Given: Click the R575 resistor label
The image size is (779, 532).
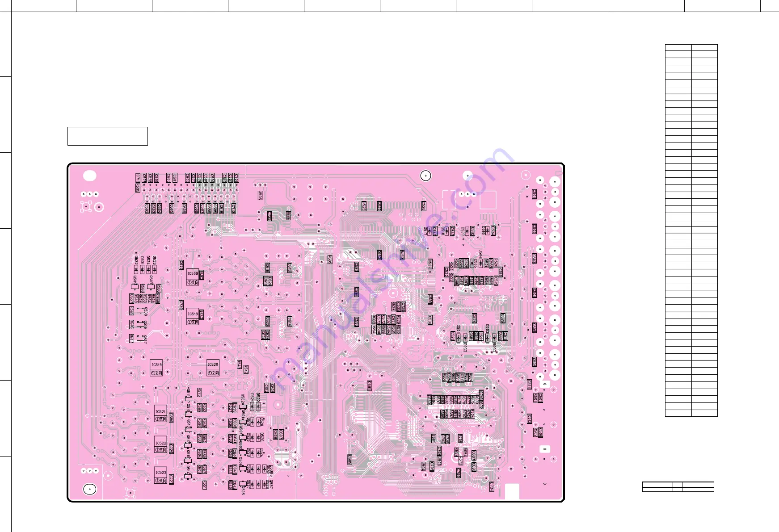Looking at the screenshot, I should pyautogui.click(x=199, y=393).
